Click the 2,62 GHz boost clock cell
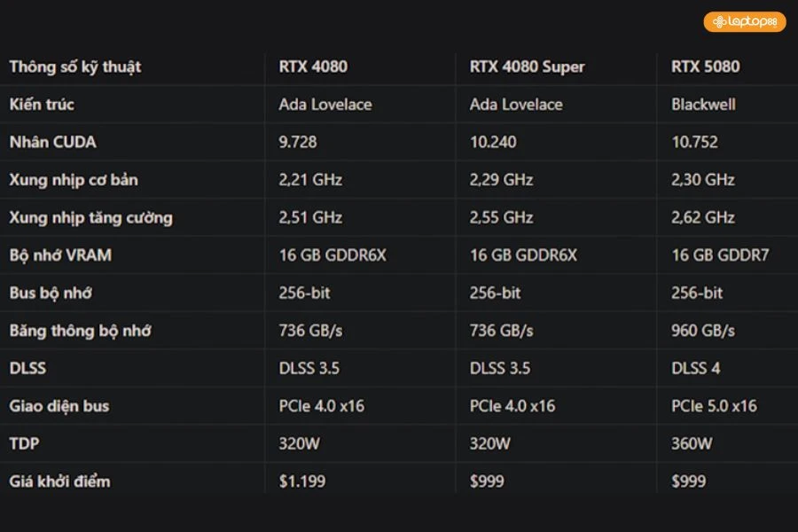The width and height of the screenshot is (798, 532). pos(703,217)
